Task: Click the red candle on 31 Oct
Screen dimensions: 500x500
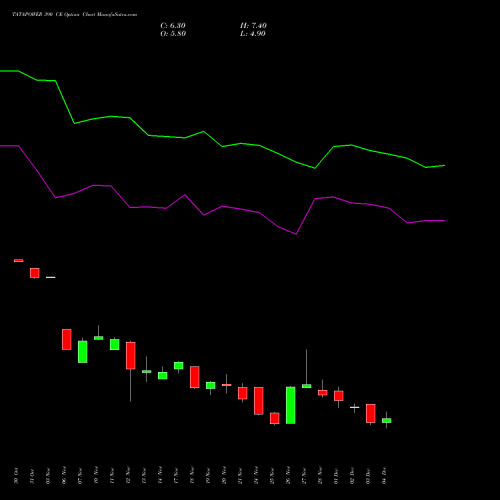Action: click(x=35, y=273)
